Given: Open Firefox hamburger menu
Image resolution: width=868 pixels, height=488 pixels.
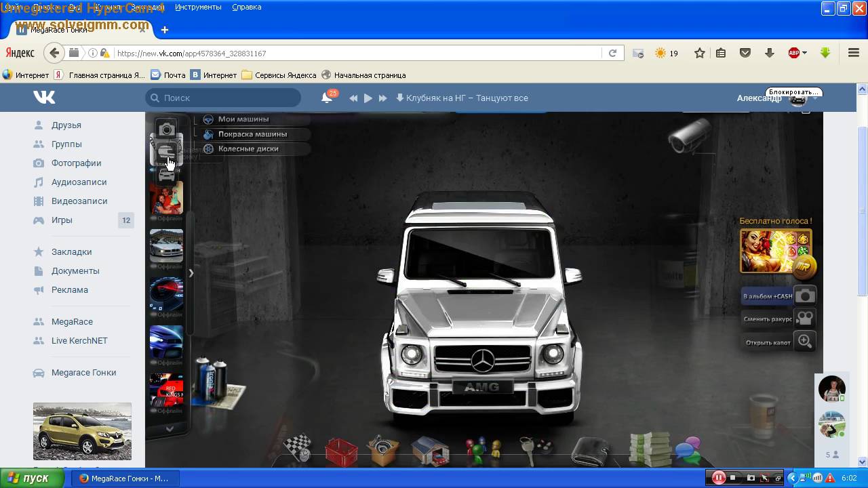Looking at the screenshot, I should click(x=854, y=53).
